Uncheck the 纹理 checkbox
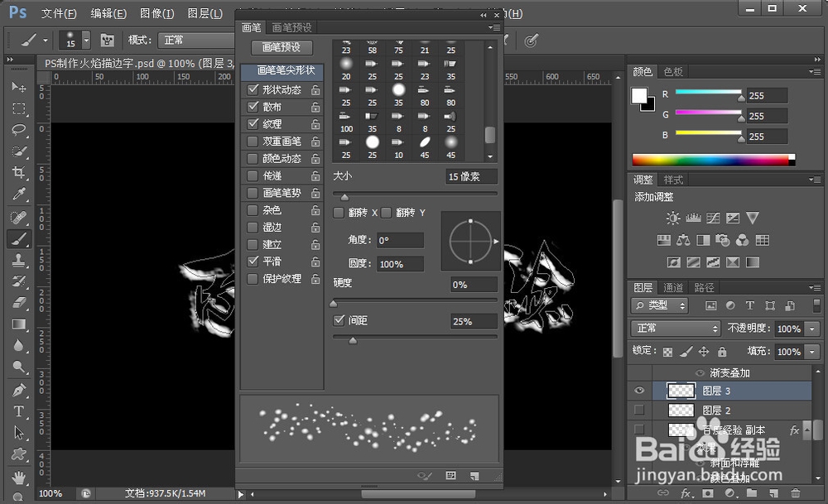The image size is (828, 504). pos(253,124)
